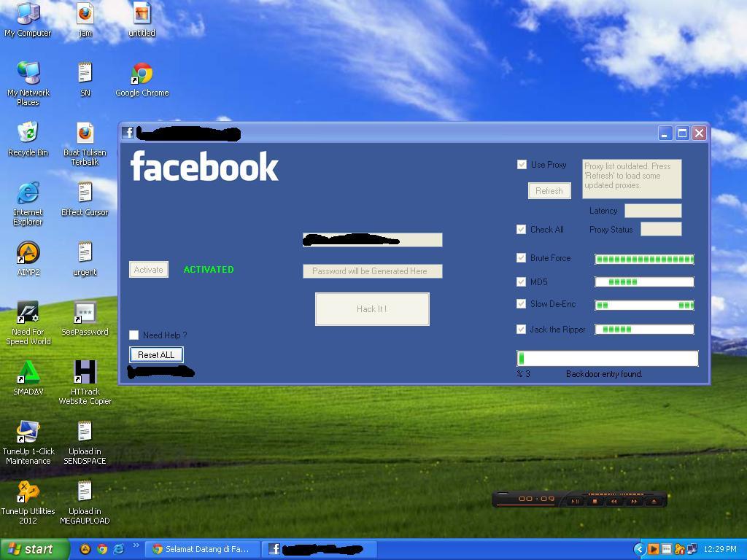Launch the SMADAV desktop shortcut
The image size is (747, 560).
point(28,378)
